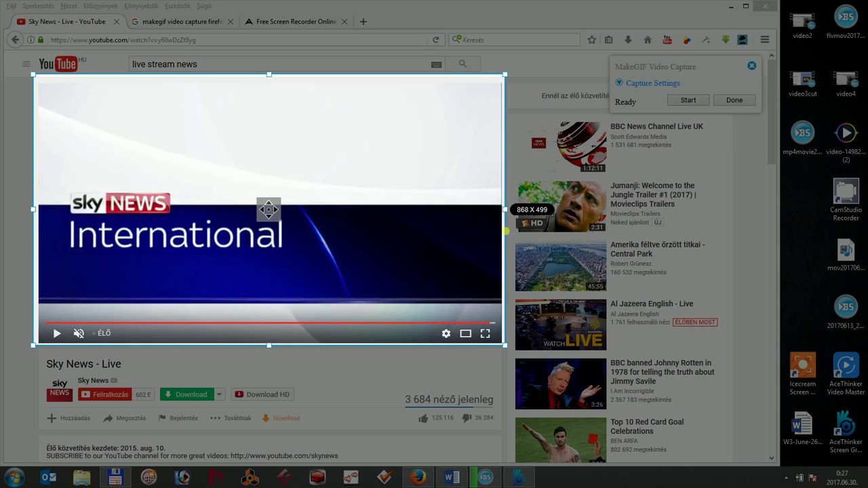868x488 pixels.
Task: Switch to the Sky News - Live tab
Action: pos(67,22)
